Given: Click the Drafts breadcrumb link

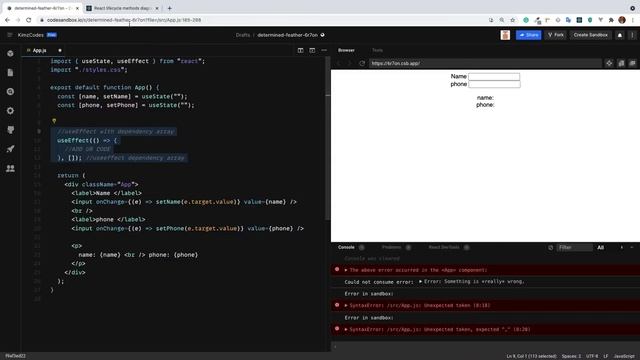Looking at the screenshot, I should 242,35.
